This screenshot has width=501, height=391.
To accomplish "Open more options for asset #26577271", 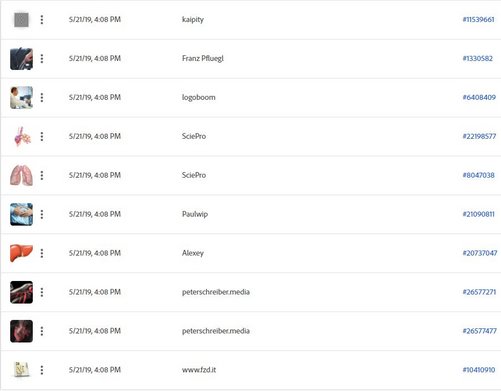I will click(42, 292).
